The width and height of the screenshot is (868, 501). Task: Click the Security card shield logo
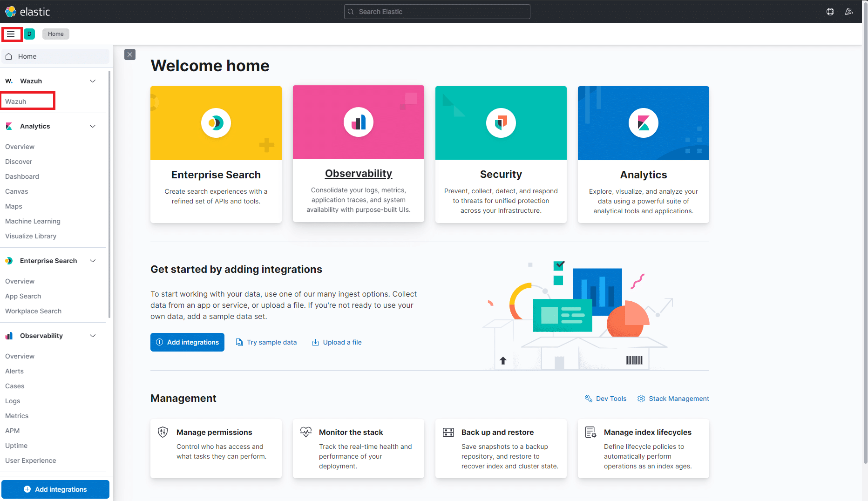coord(501,123)
